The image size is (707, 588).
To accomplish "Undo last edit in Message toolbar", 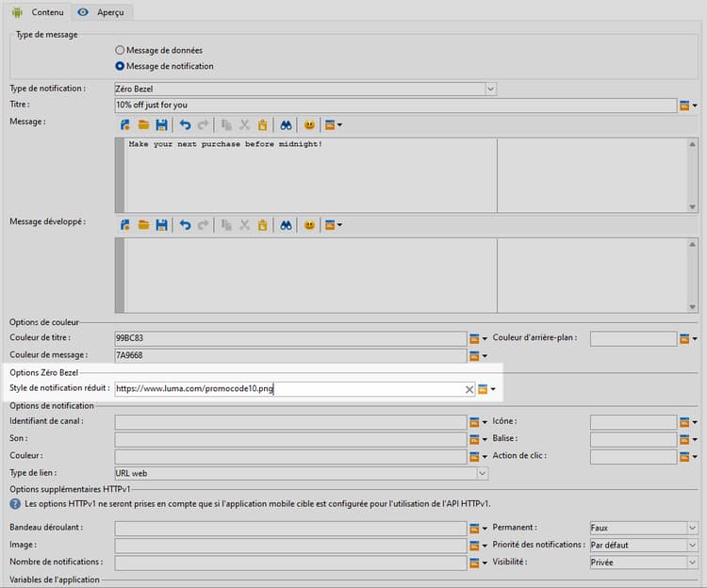I will 185,124.
